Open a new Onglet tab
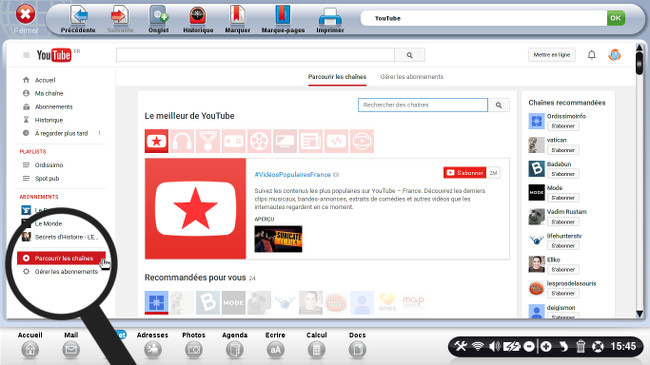 pyautogui.click(x=158, y=16)
